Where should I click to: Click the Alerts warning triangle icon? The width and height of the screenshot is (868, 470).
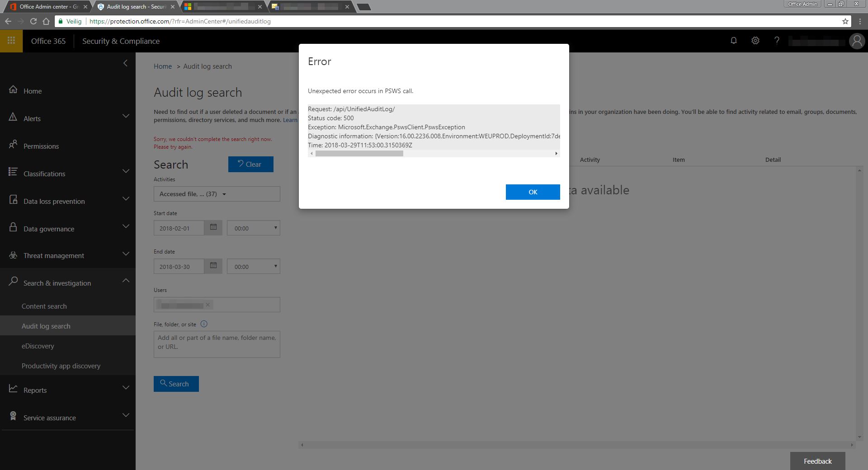coord(13,117)
